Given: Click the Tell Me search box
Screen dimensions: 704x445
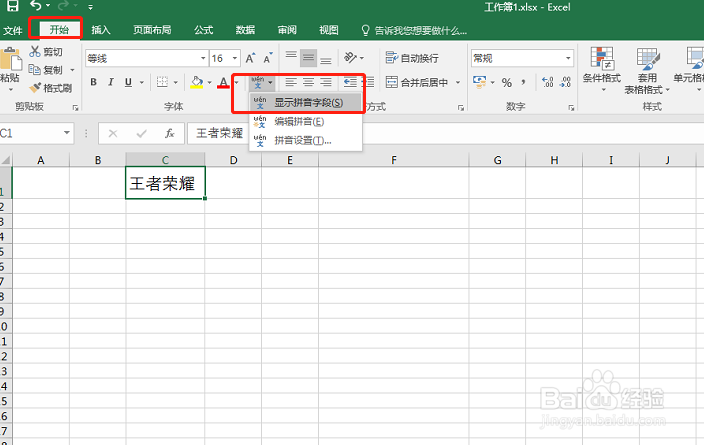Looking at the screenshot, I should point(414,31).
